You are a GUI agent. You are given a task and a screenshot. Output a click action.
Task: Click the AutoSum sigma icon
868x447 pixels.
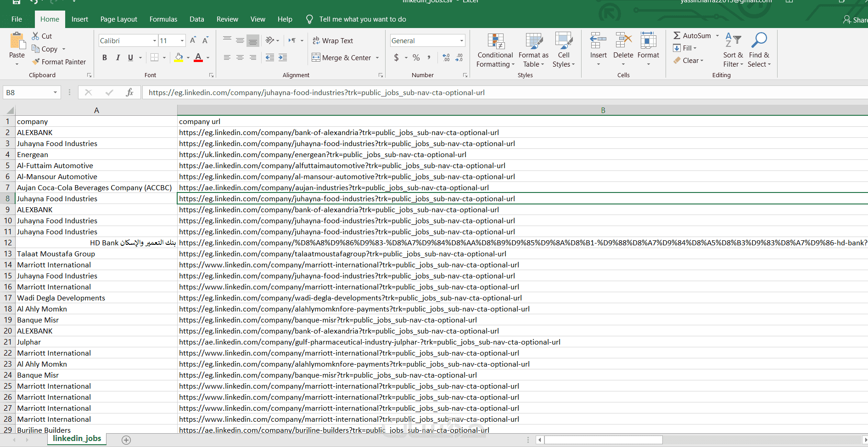(x=677, y=35)
